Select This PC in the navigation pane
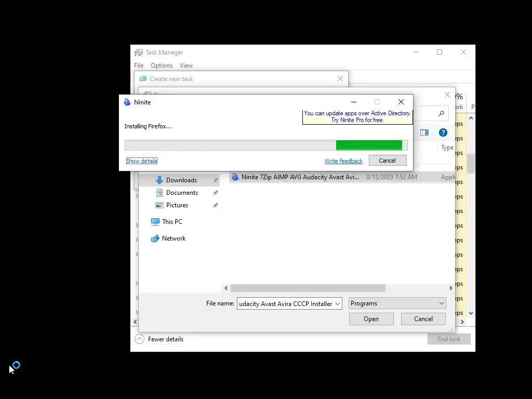The width and height of the screenshot is (532, 399). (172, 221)
